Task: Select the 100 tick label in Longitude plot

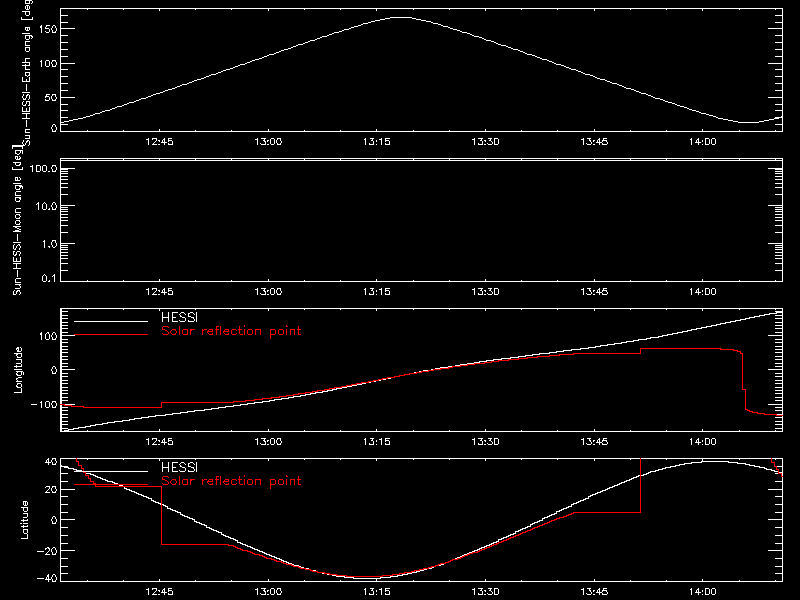Action: pyautogui.click(x=48, y=336)
